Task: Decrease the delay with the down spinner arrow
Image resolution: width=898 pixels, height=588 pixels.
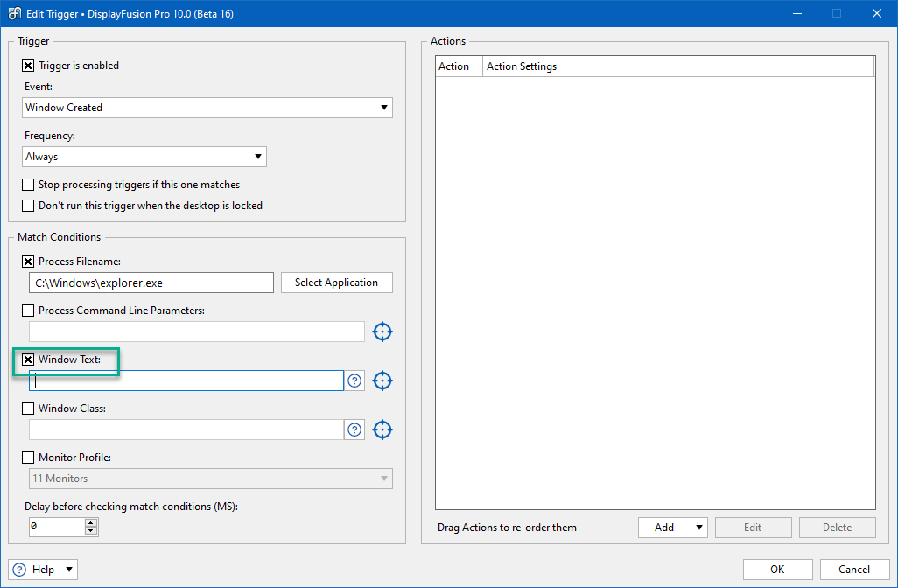Action: click(91, 531)
